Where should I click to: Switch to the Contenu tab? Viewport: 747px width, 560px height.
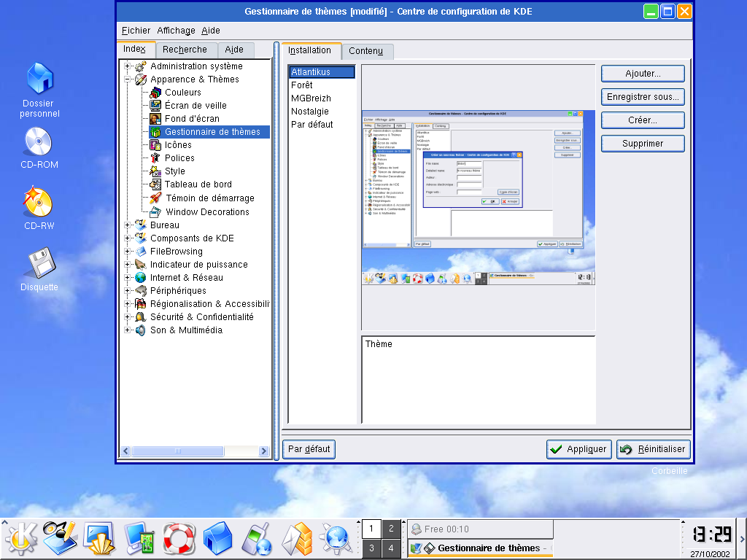[366, 51]
